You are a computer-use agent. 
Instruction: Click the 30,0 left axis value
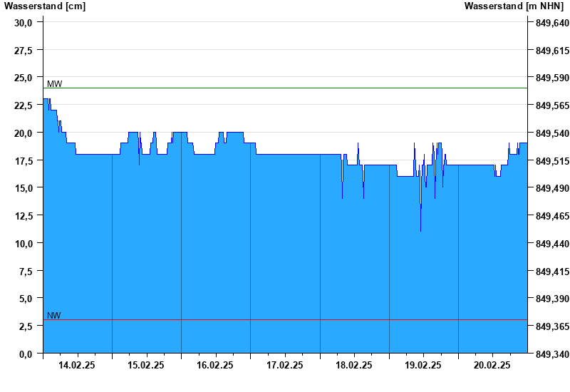tap(24, 23)
